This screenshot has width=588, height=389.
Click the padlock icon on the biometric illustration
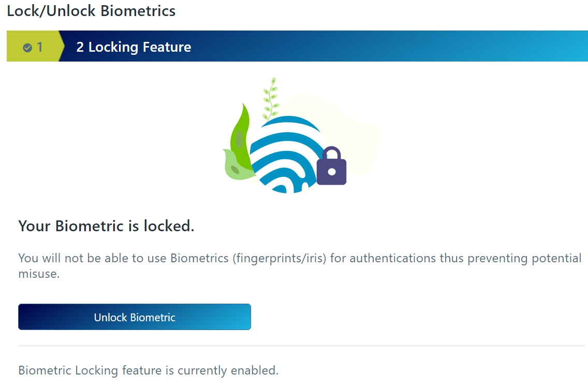[331, 167]
